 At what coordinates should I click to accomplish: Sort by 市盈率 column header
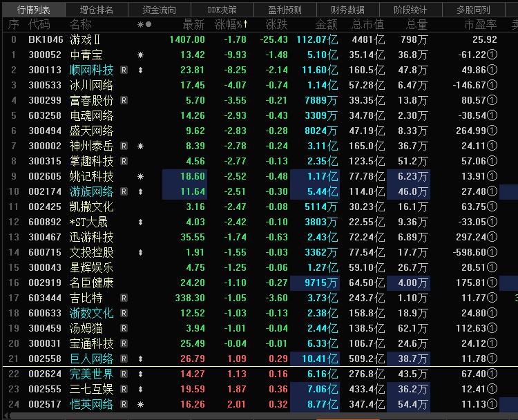click(x=480, y=24)
